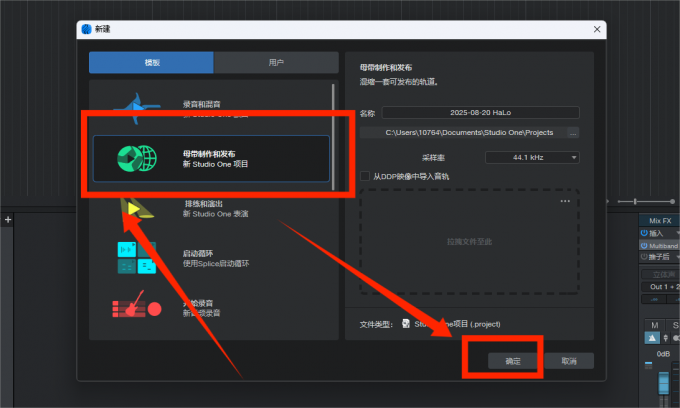Select the 录音和混音 template icon
Screen dimensions: 680x408
pos(137,108)
